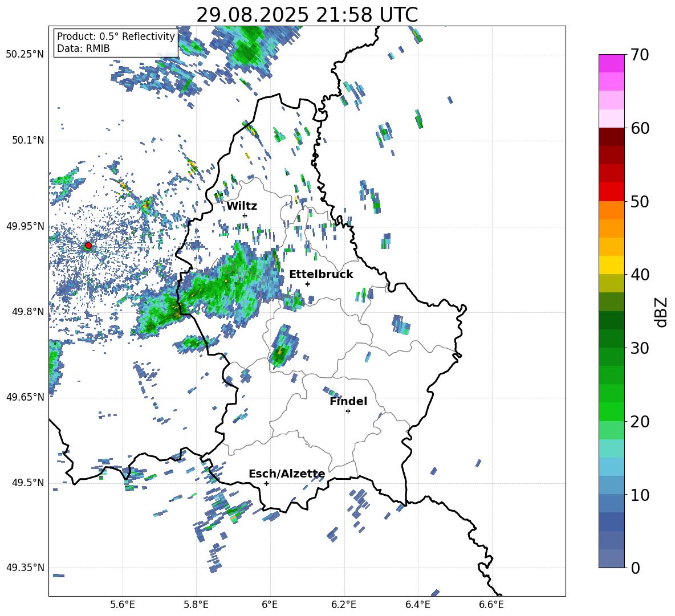
Task: Click the 6°E longitude label
Action: tap(270, 605)
